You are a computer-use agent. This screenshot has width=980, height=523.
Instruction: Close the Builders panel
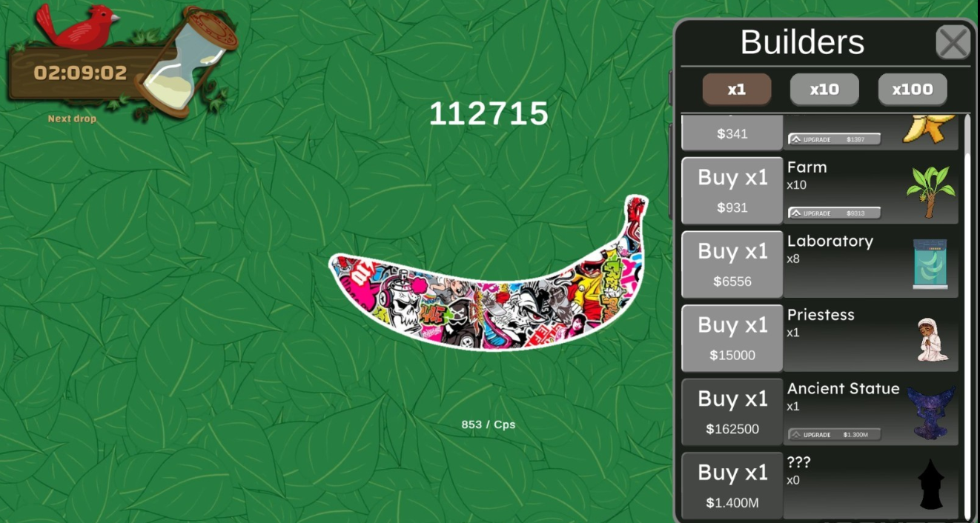(x=953, y=42)
